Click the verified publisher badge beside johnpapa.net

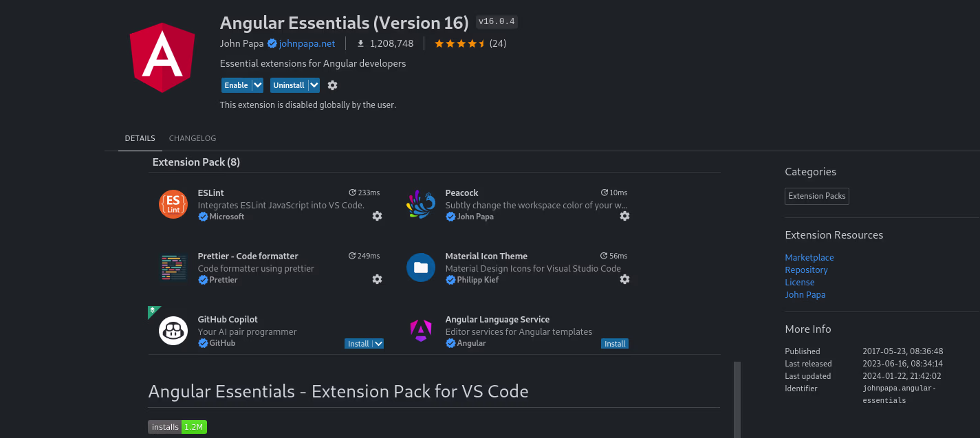(272, 43)
